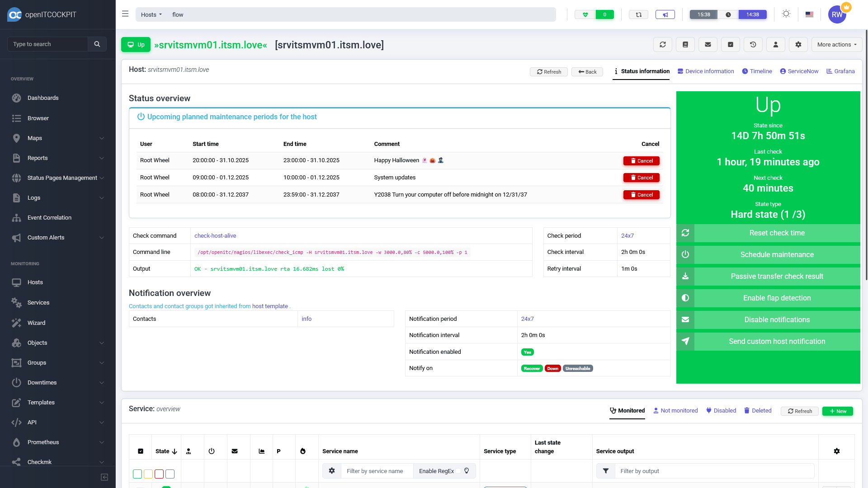Click the search magnifier icon in sidebar

(x=97, y=44)
